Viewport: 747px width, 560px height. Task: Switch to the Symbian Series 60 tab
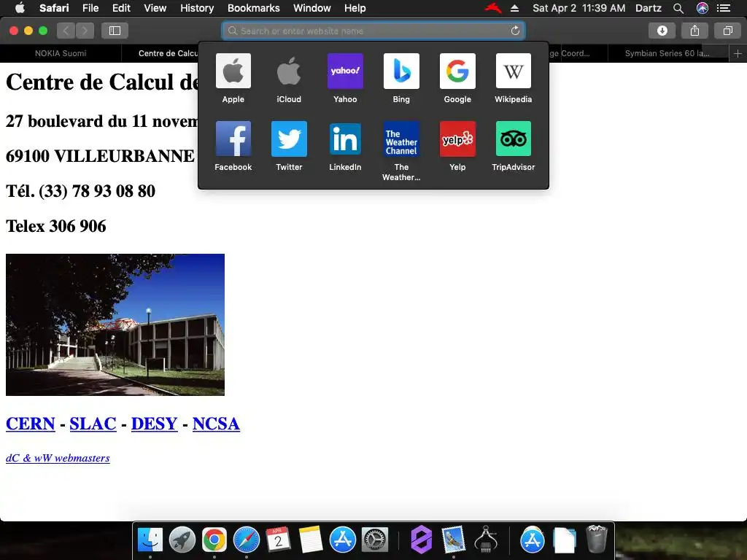point(668,53)
